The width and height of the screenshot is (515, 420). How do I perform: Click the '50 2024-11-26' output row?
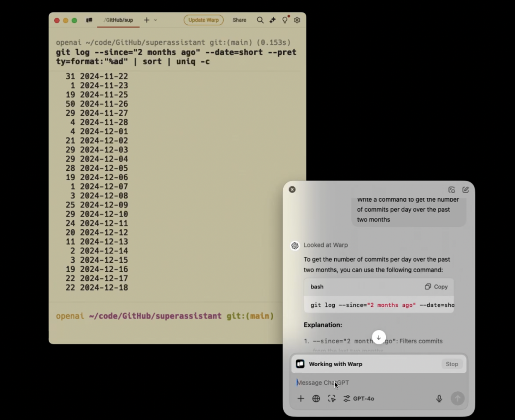pos(96,104)
